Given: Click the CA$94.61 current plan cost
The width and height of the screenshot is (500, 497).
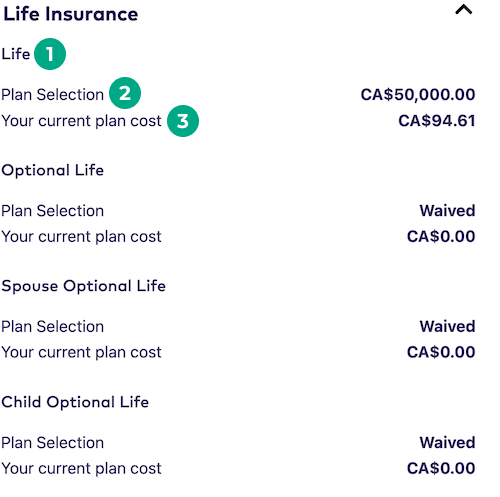Looking at the screenshot, I should click(437, 121).
